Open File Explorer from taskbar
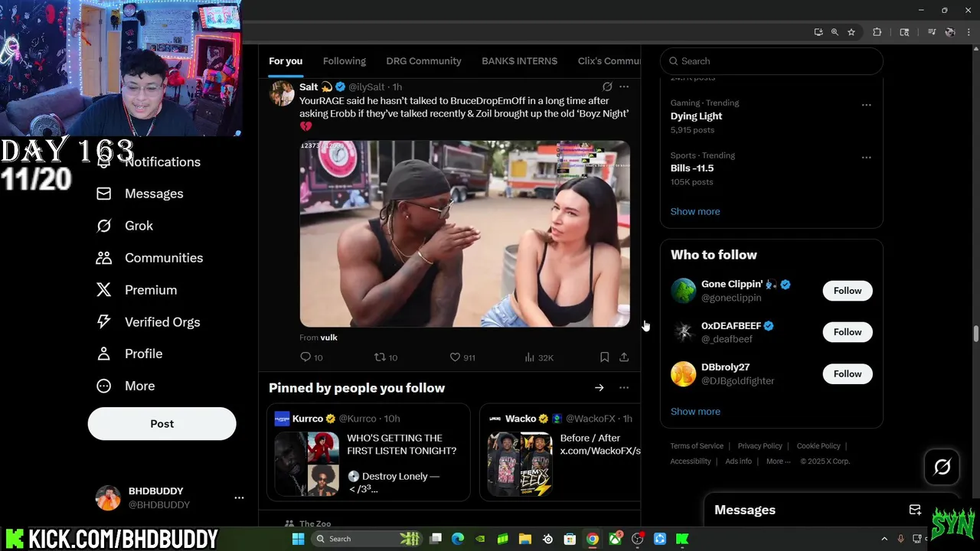Image resolution: width=980 pixels, height=551 pixels. pyautogui.click(x=525, y=539)
